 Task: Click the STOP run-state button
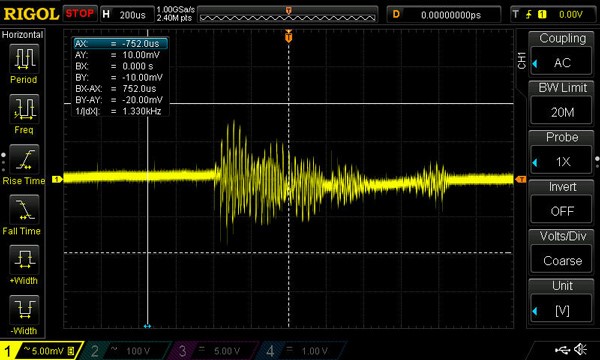[x=80, y=14]
